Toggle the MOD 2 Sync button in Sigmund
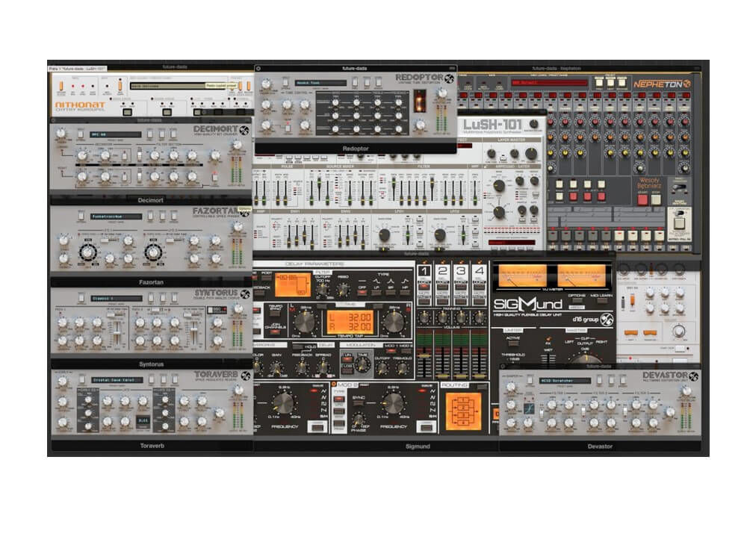The width and height of the screenshot is (747, 560). (x=358, y=403)
